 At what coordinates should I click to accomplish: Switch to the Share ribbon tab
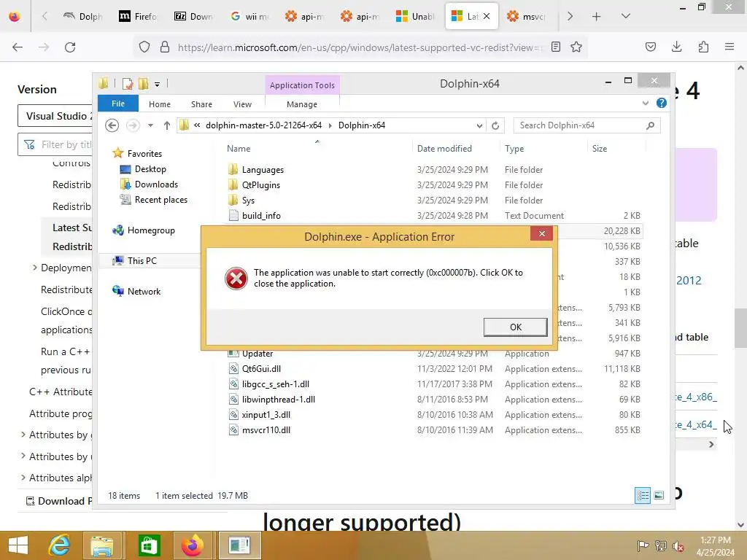click(201, 104)
